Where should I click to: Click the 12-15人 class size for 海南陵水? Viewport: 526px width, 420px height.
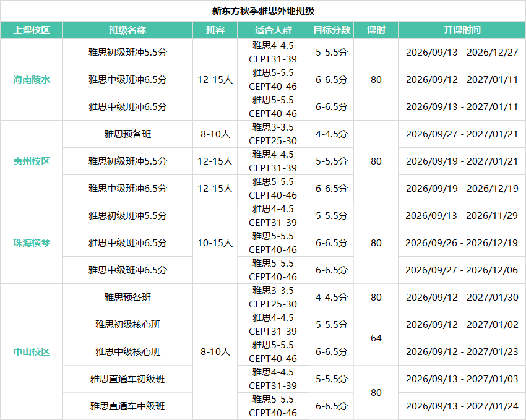[215, 79]
